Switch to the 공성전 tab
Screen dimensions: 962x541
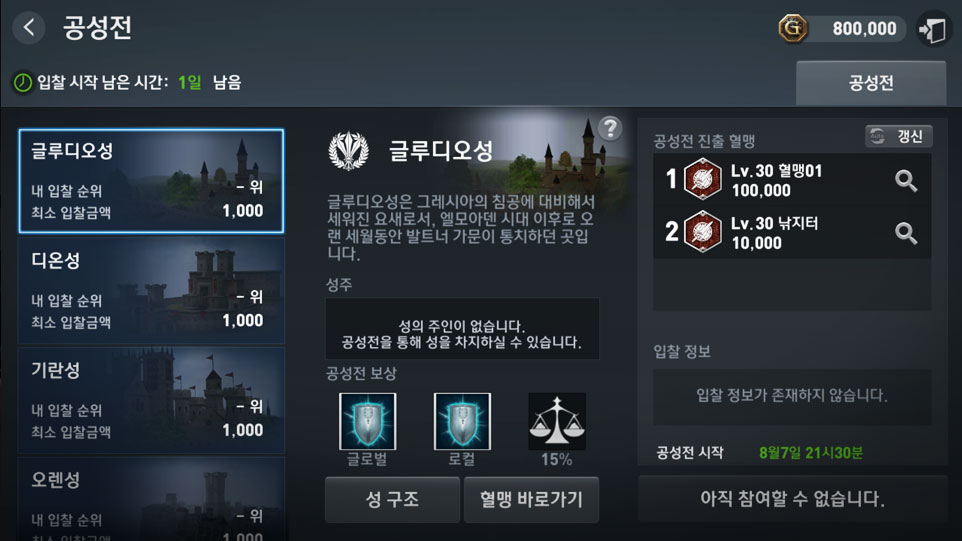[871, 83]
